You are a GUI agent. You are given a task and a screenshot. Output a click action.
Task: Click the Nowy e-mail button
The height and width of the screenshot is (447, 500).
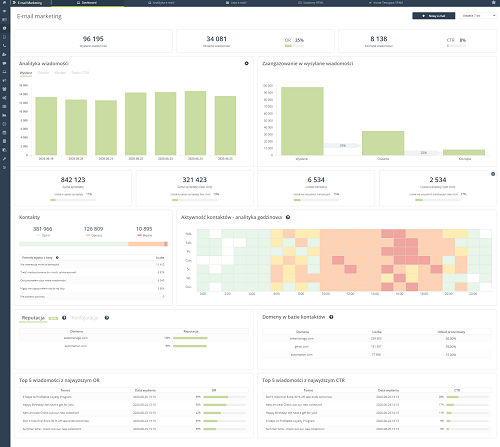coord(434,16)
